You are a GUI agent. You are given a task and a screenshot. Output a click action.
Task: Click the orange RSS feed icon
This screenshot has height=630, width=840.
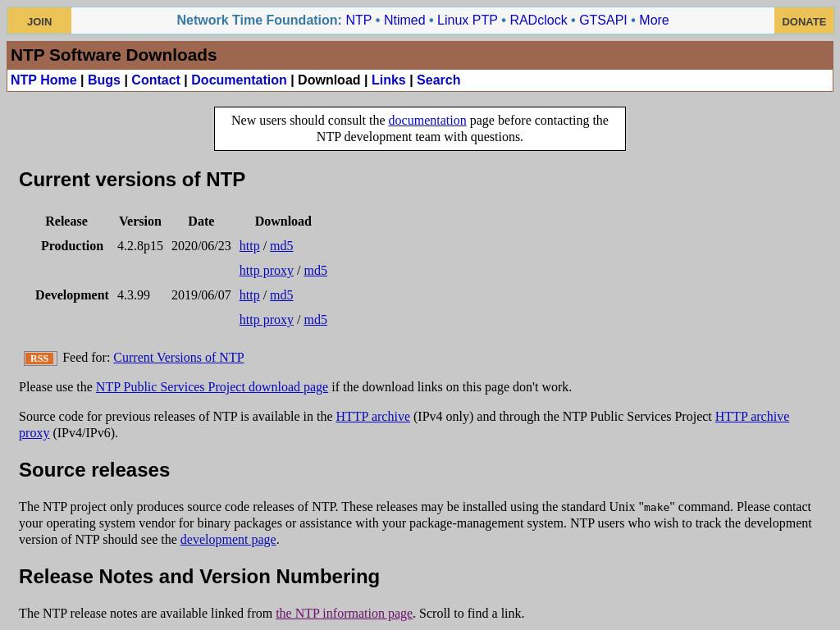(x=40, y=358)
